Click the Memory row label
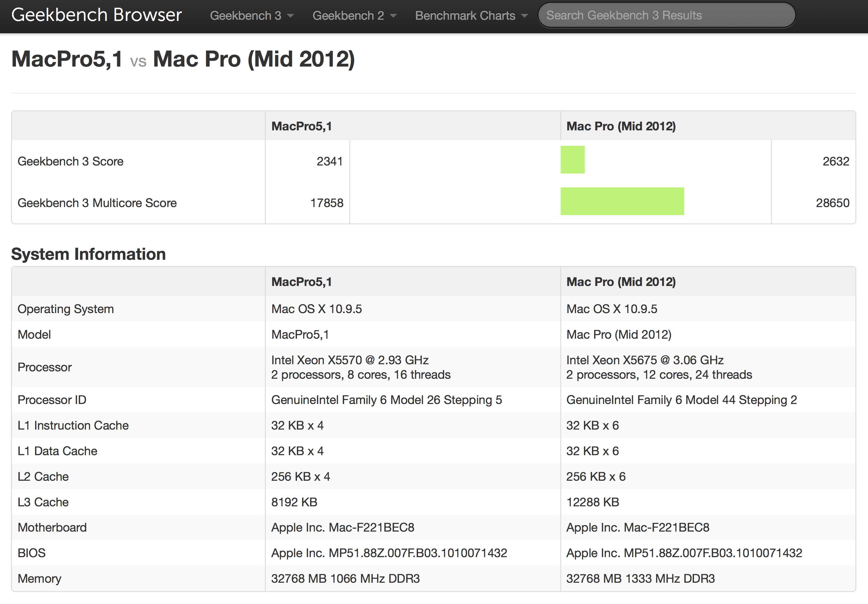 click(39, 578)
